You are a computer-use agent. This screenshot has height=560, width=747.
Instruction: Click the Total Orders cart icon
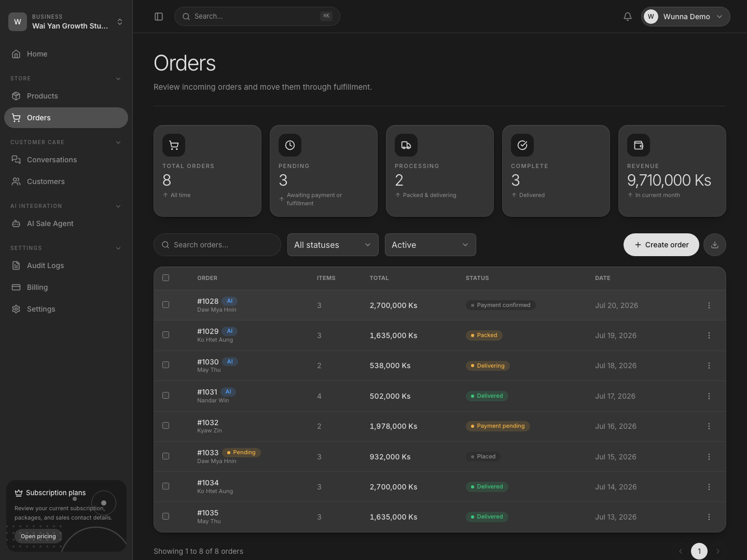click(174, 145)
